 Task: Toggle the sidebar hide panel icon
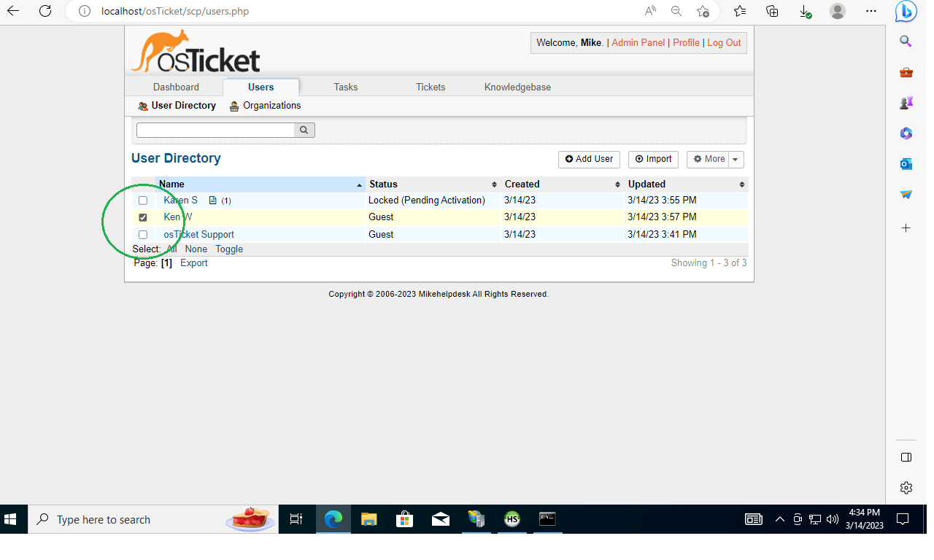(x=906, y=457)
